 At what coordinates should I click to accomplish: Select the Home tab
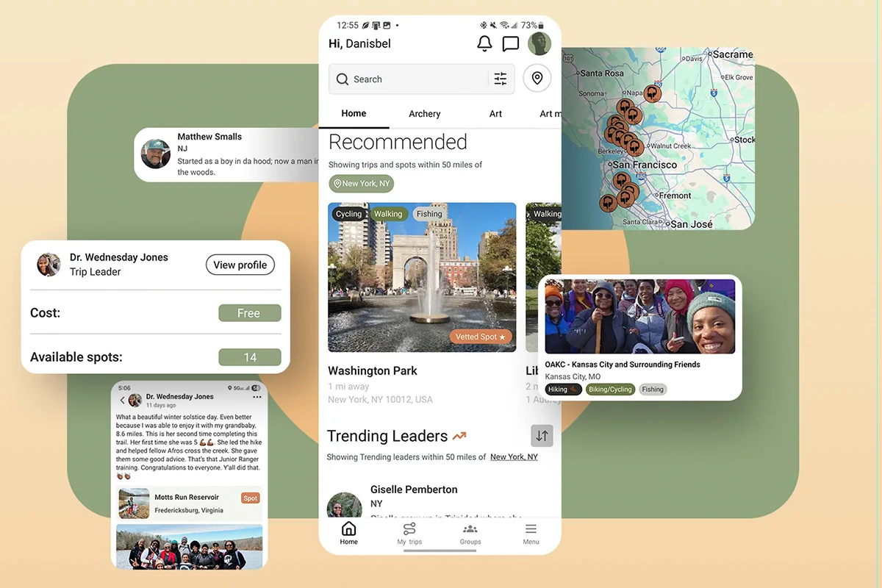point(354,113)
